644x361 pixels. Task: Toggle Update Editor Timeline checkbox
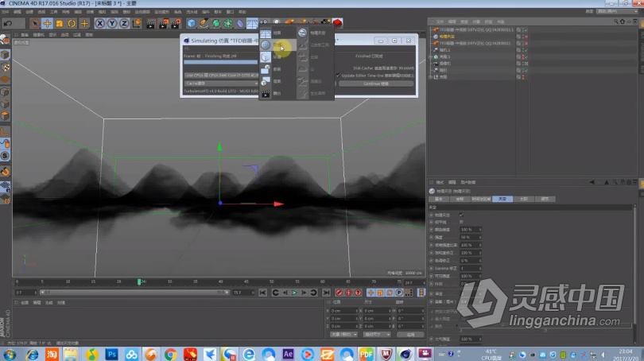(338, 76)
